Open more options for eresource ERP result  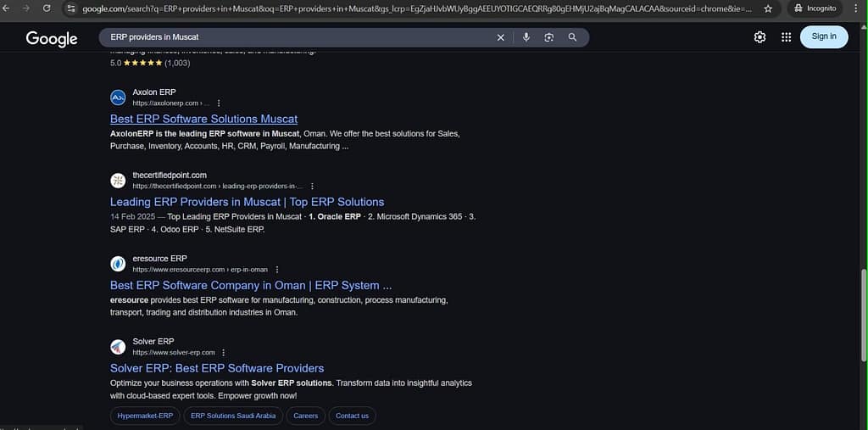pyautogui.click(x=277, y=270)
